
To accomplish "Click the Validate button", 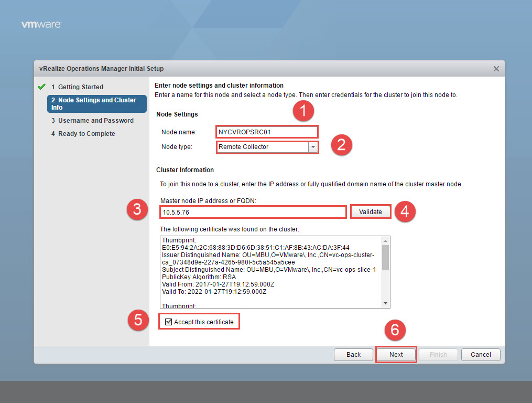I will pos(370,211).
